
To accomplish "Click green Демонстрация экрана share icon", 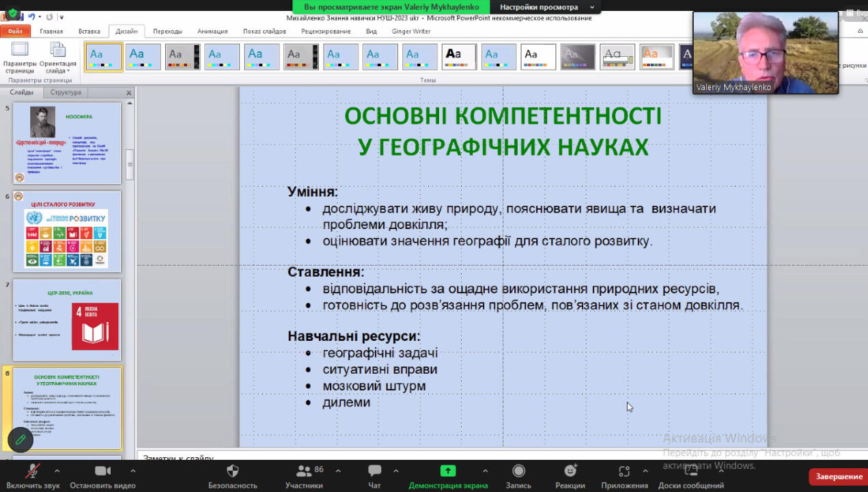I will click(448, 471).
